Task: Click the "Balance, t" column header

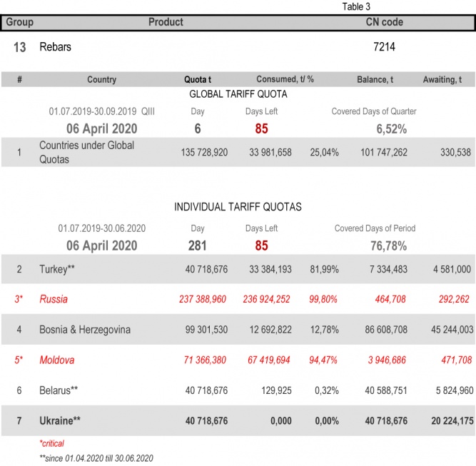Action: (x=375, y=79)
